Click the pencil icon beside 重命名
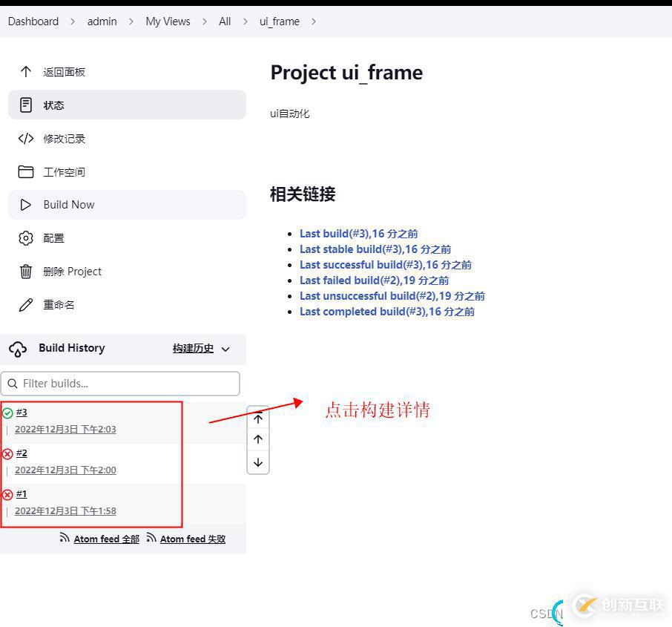The width and height of the screenshot is (672, 627). (x=26, y=305)
